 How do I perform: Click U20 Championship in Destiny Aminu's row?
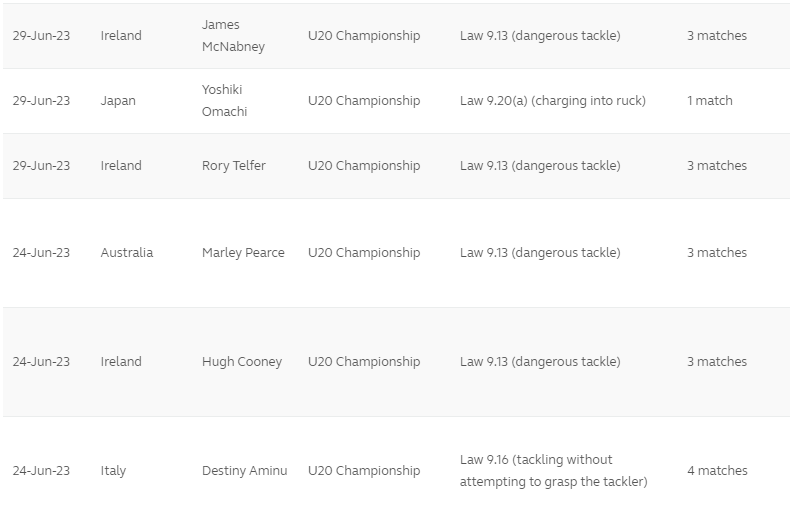pos(364,471)
